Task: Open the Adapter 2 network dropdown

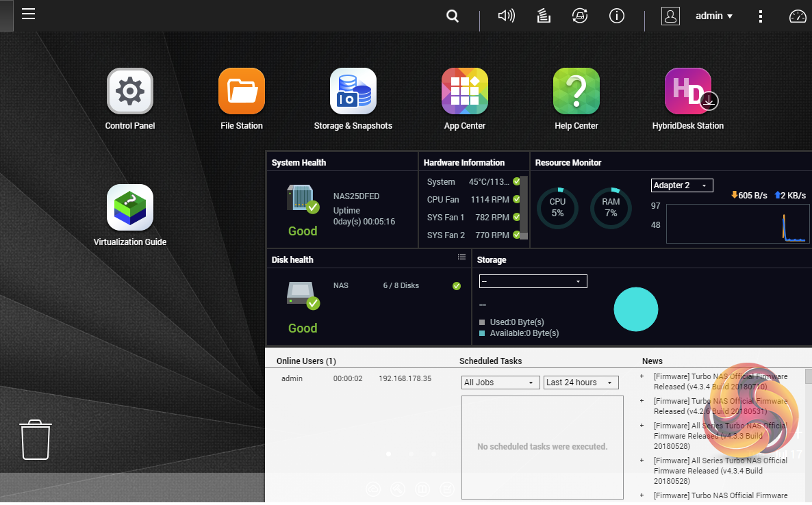Action: tap(681, 185)
